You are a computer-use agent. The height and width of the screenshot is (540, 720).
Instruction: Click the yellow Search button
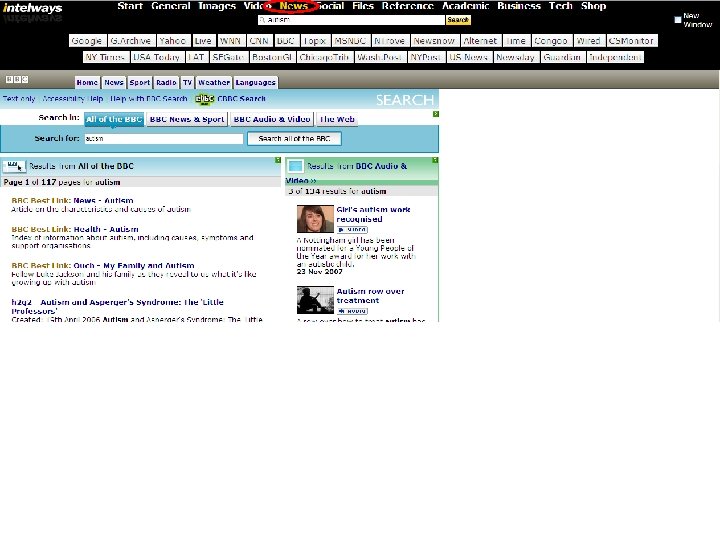click(458, 20)
